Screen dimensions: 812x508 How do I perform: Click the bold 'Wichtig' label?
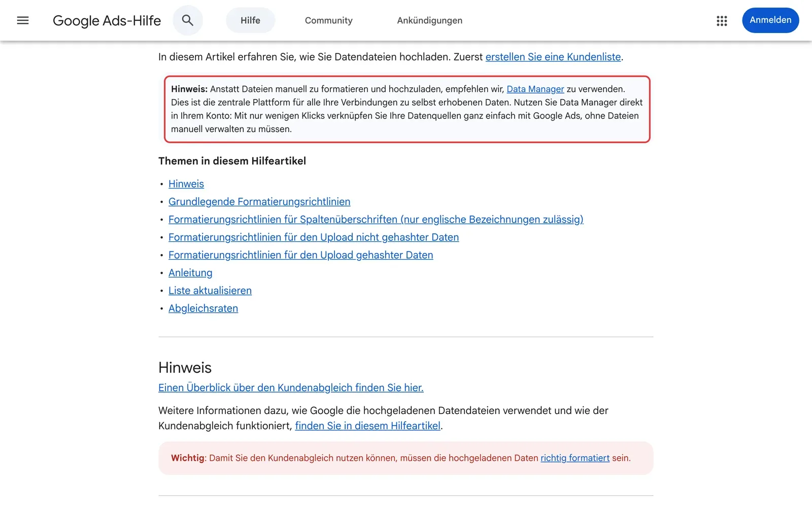click(188, 458)
